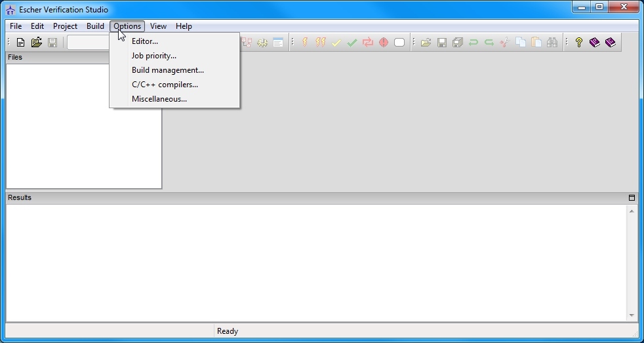Select Job priority... from Options menu
Viewport: 644px width, 343px height.
pos(154,56)
